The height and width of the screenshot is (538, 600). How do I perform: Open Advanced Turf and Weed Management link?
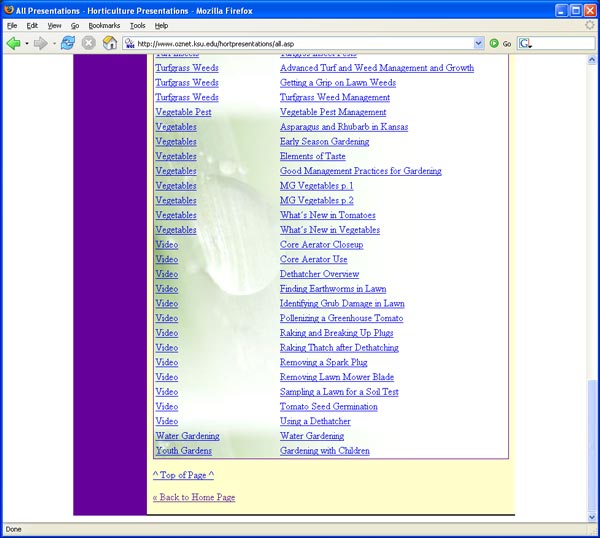click(377, 68)
